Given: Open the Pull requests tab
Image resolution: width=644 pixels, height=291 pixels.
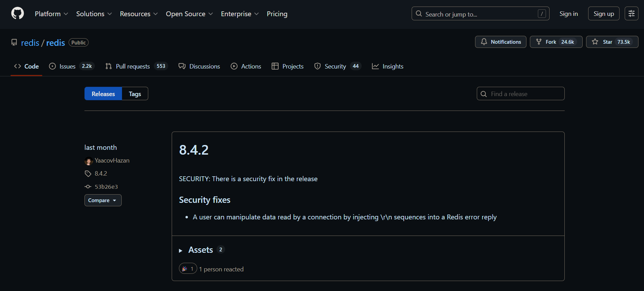Looking at the screenshot, I should click(137, 66).
